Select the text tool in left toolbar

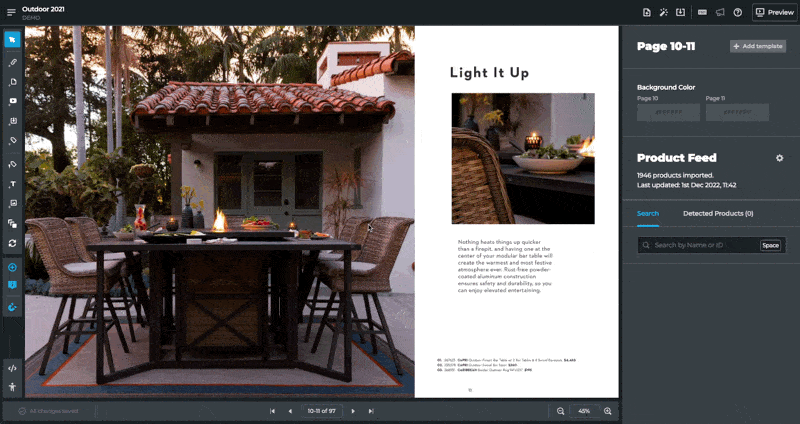coord(12,184)
